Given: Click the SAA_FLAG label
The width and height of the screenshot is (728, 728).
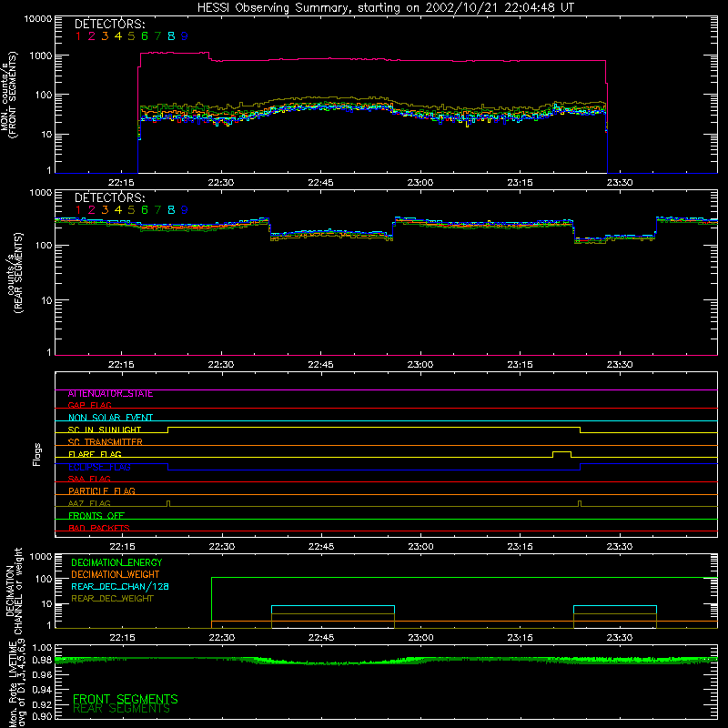Looking at the screenshot, I should pyautogui.click(x=89, y=479).
